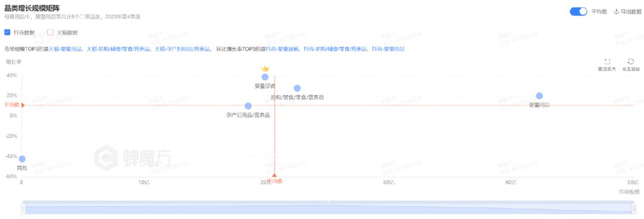Screen dimensions: 644x219
Task: Click the vertical 平均值 marker on x-axis
Action: pos(274,175)
